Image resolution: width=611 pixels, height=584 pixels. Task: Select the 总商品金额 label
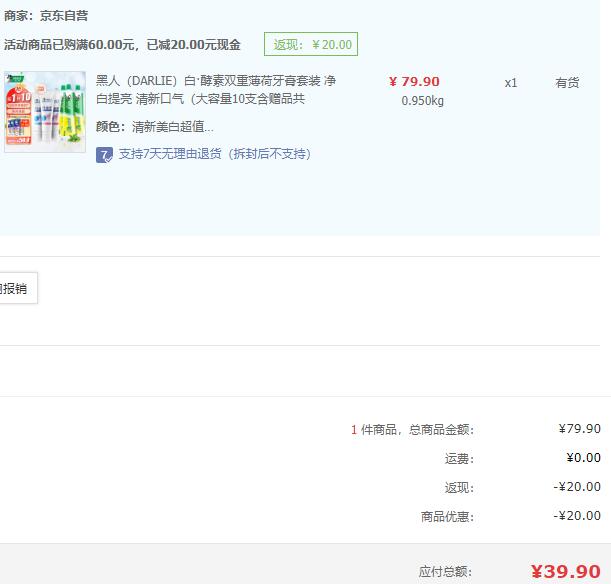point(441,430)
